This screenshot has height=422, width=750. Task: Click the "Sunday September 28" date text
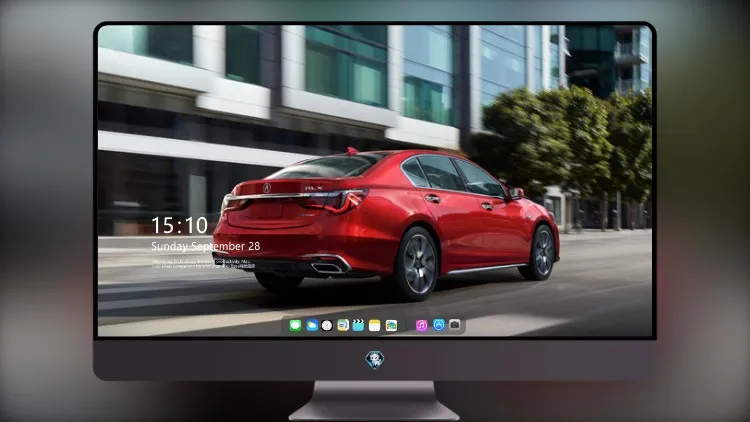click(x=206, y=246)
